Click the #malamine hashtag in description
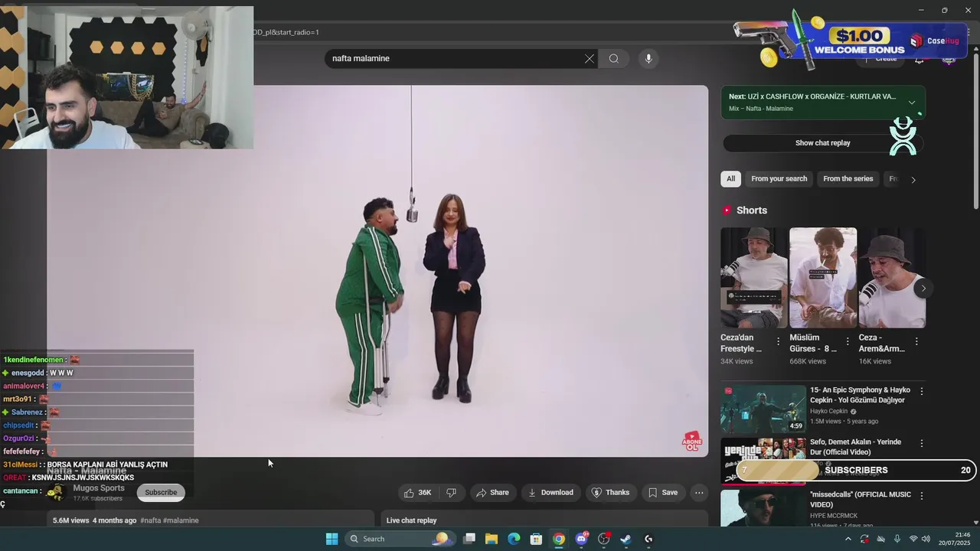This screenshot has height=551, width=980. point(181,520)
